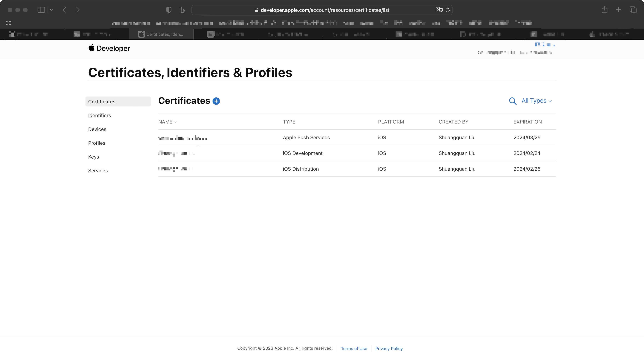This screenshot has height=360, width=644.
Task: Click the expiration date 2024/02/26
Action: point(527,169)
